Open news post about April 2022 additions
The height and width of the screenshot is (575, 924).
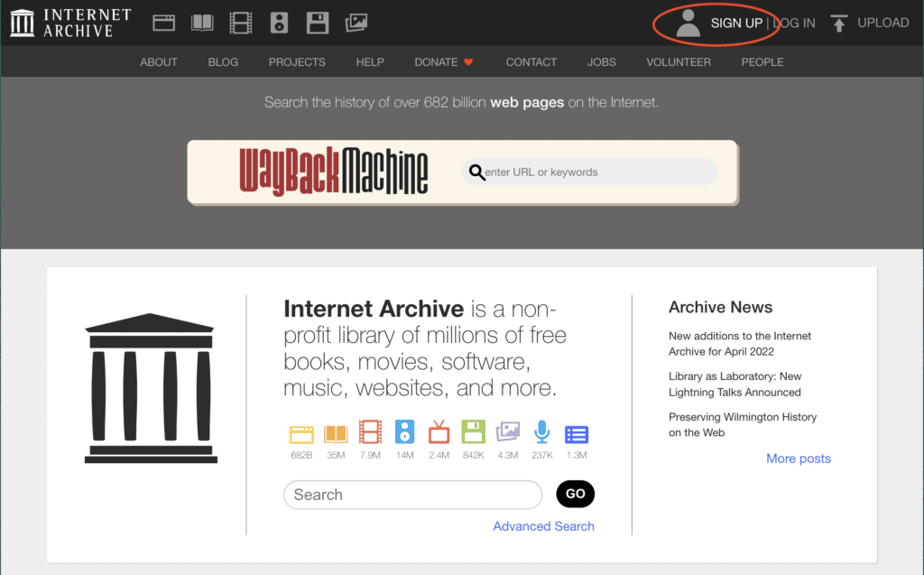(740, 343)
